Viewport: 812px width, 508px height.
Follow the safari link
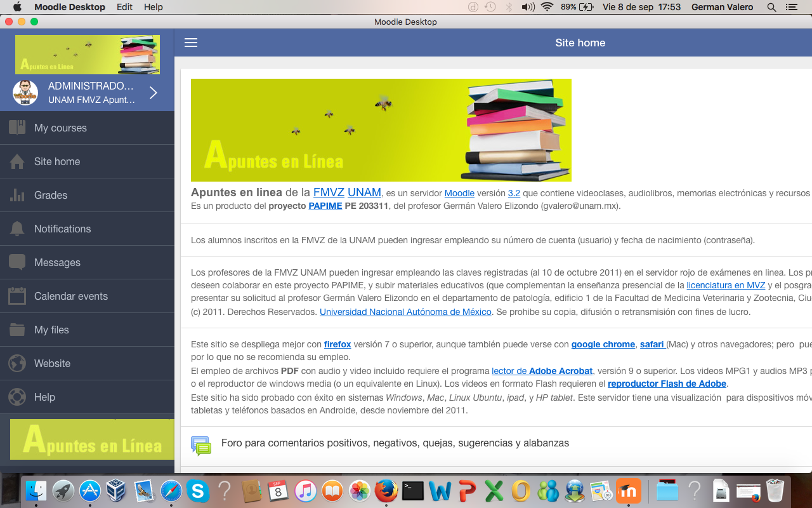pos(652,344)
